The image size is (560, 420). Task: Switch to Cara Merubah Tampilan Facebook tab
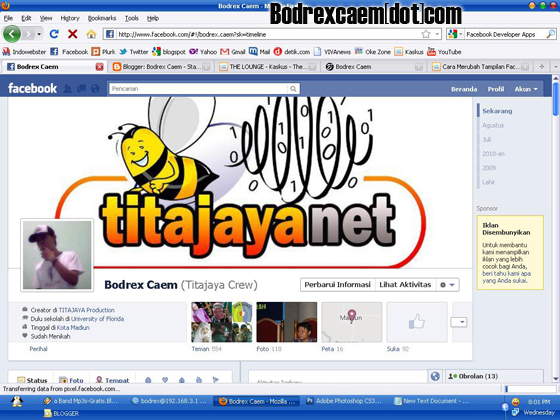[480, 67]
